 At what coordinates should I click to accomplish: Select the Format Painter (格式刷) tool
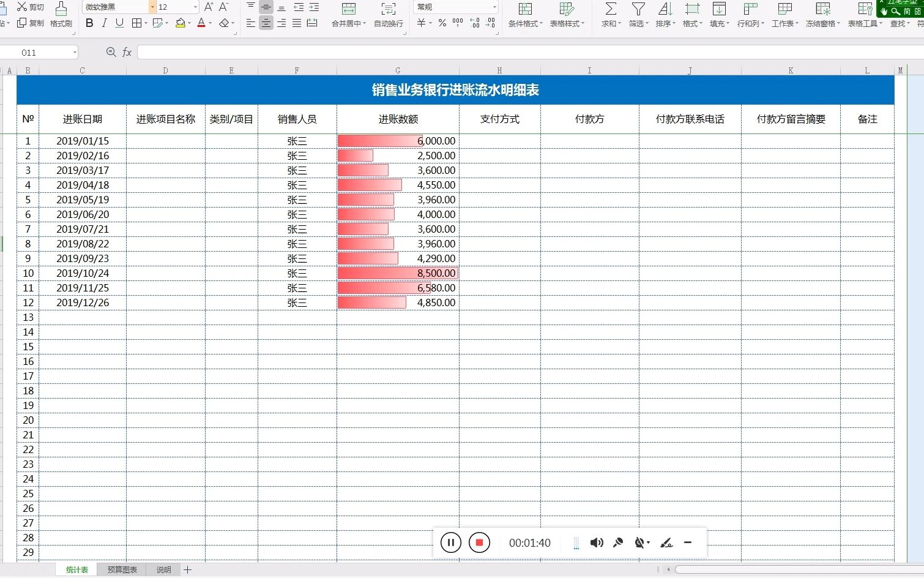tap(61, 15)
